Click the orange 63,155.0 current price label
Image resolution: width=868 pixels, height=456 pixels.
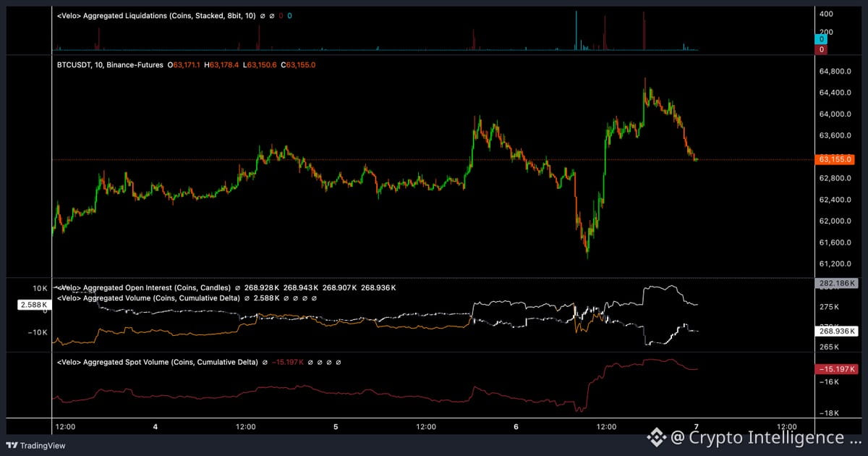click(834, 159)
